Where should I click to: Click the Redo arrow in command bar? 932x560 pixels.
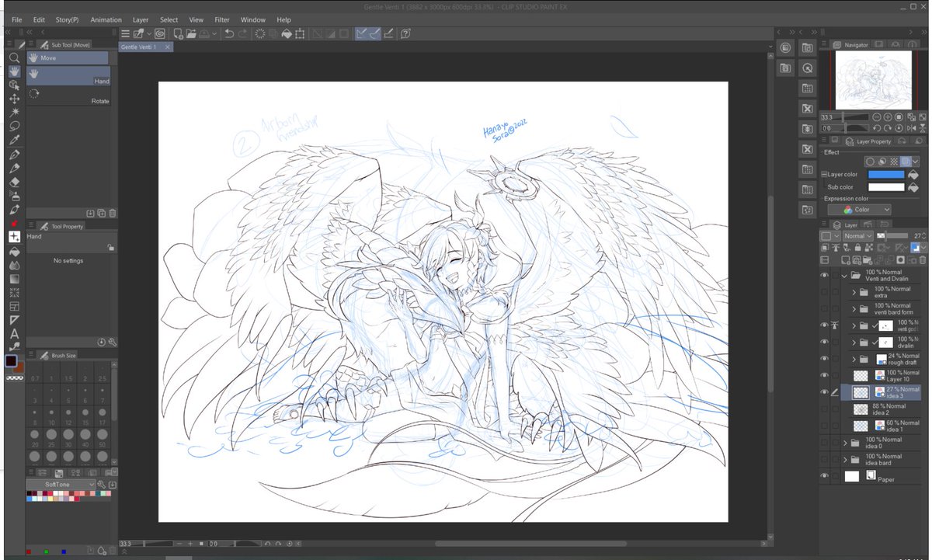[242, 33]
